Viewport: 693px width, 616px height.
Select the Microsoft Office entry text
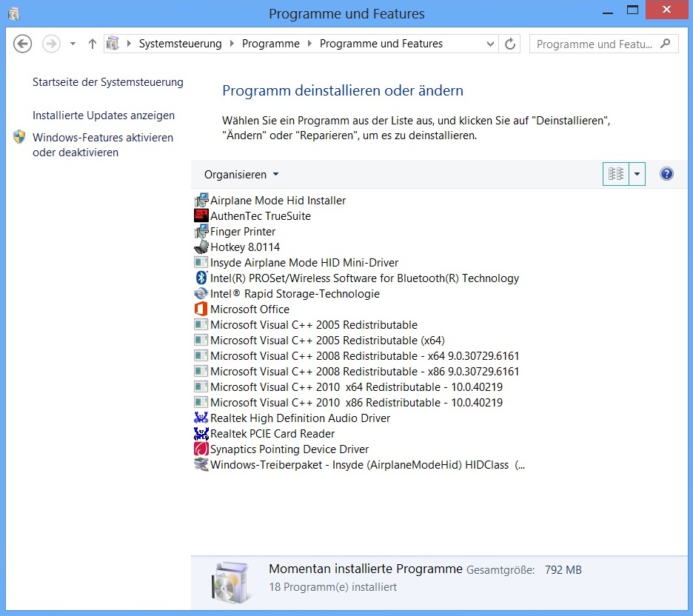point(250,309)
